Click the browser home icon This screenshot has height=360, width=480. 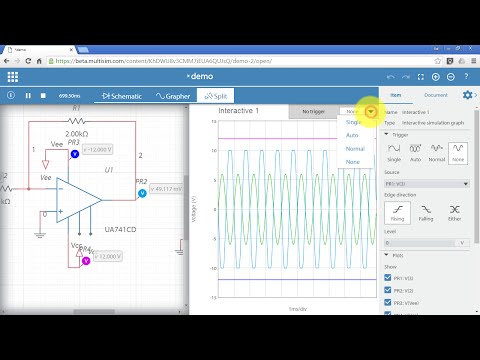39,61
